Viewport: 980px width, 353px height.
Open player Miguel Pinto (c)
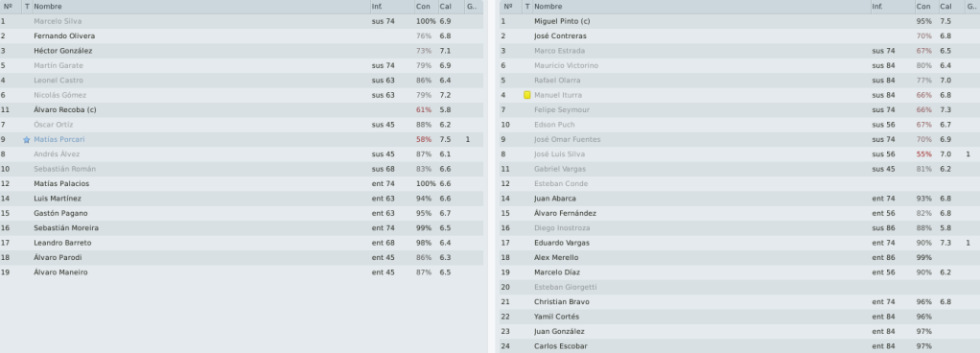point(562,21)
